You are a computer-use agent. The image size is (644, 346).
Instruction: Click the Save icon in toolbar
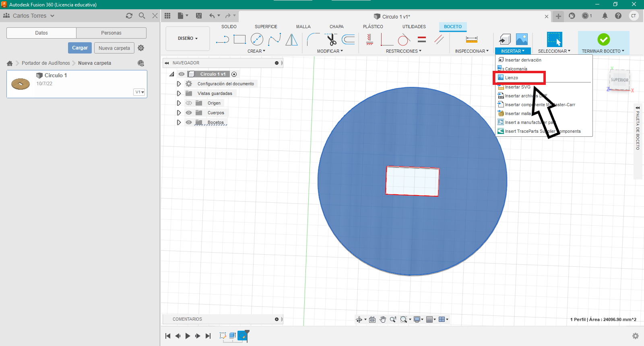[199, 16]
